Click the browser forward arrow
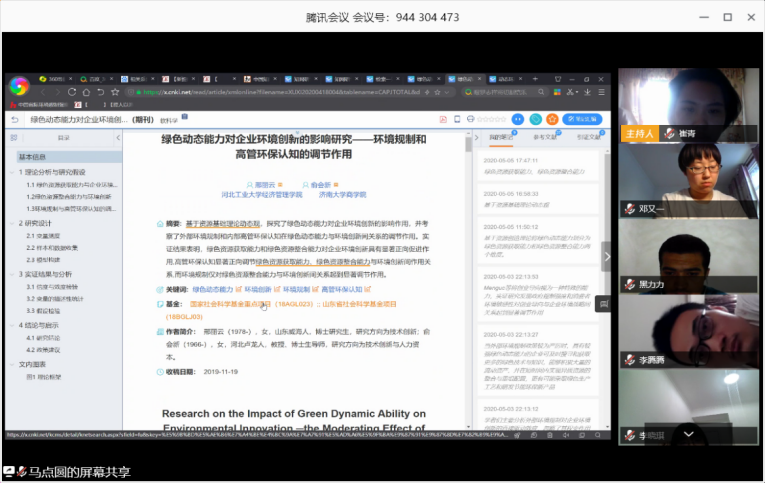 [58, 92]
